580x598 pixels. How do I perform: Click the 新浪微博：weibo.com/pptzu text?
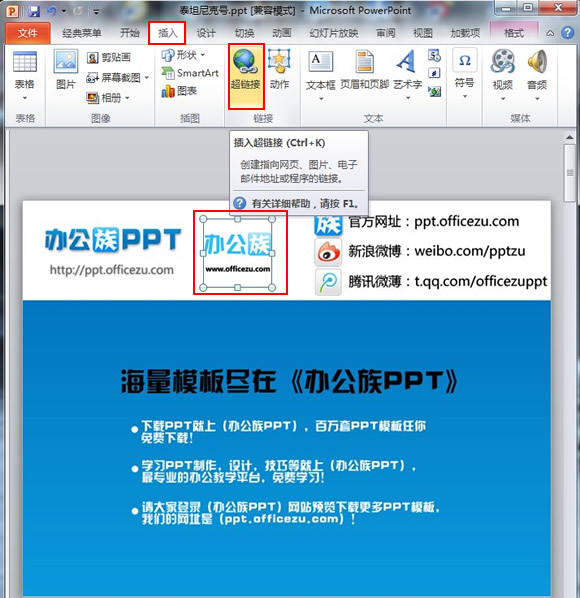pyautogui.click(x=437, y=251)
